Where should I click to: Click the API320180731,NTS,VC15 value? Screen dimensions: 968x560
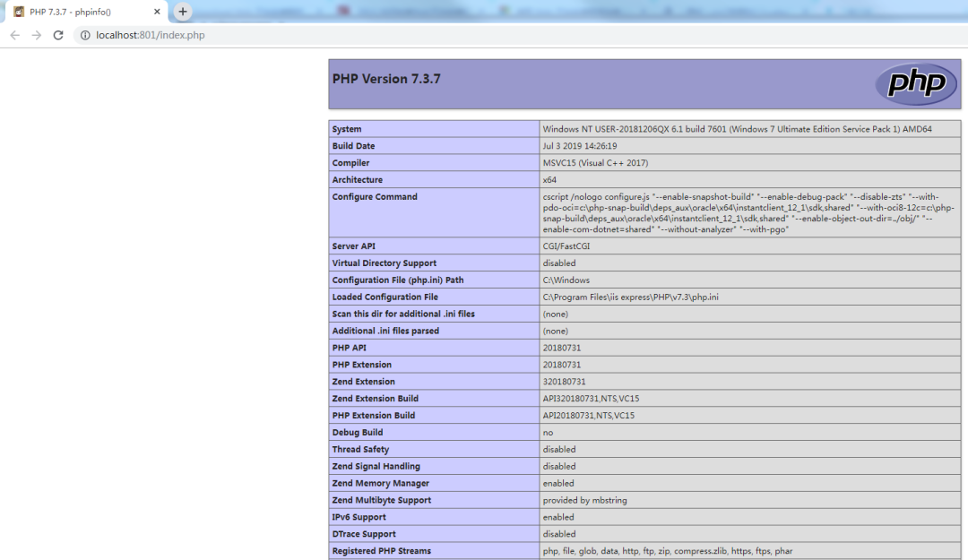coord(591,399)
